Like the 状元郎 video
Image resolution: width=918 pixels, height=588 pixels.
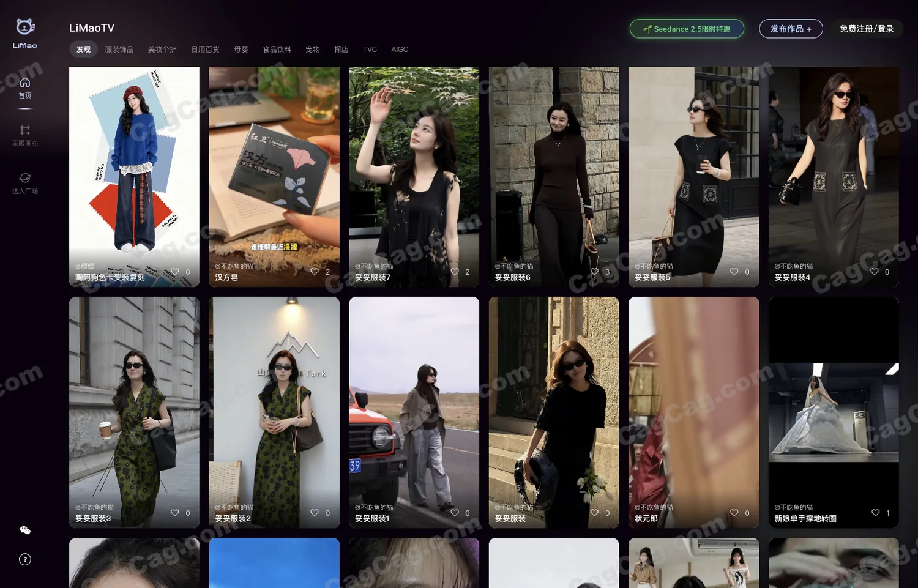coord(734,513)
